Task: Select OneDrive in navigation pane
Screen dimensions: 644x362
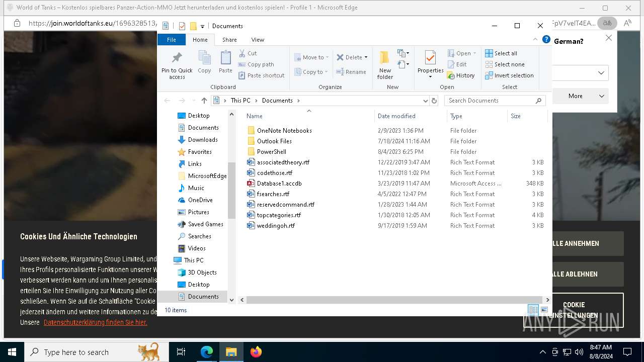Action: pos(200,200)
